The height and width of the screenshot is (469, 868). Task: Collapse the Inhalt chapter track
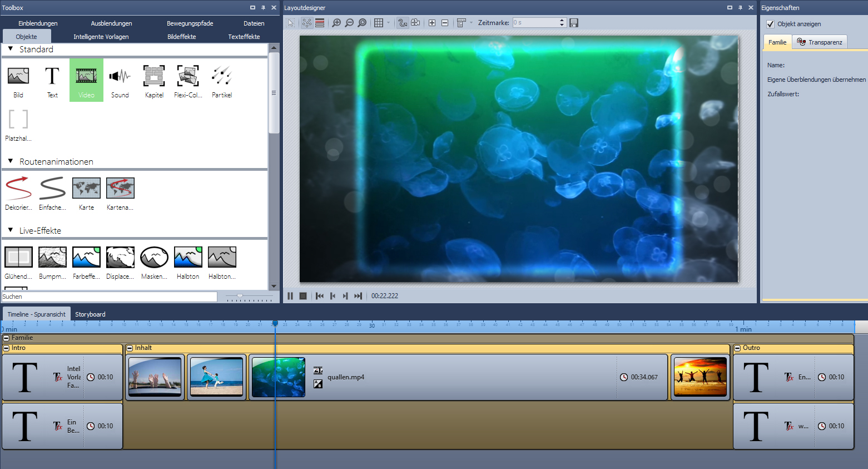[130, 348]
